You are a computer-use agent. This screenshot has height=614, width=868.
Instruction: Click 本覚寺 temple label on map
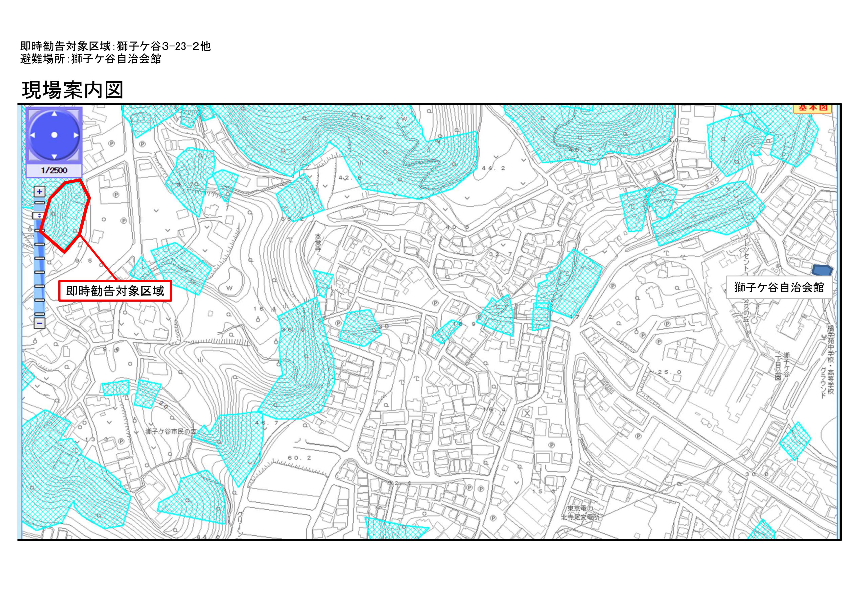pyautogui.click(x=318, y=243)
